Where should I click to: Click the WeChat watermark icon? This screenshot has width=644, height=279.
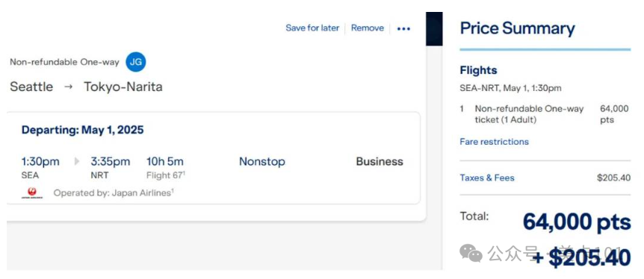point(471,253)
